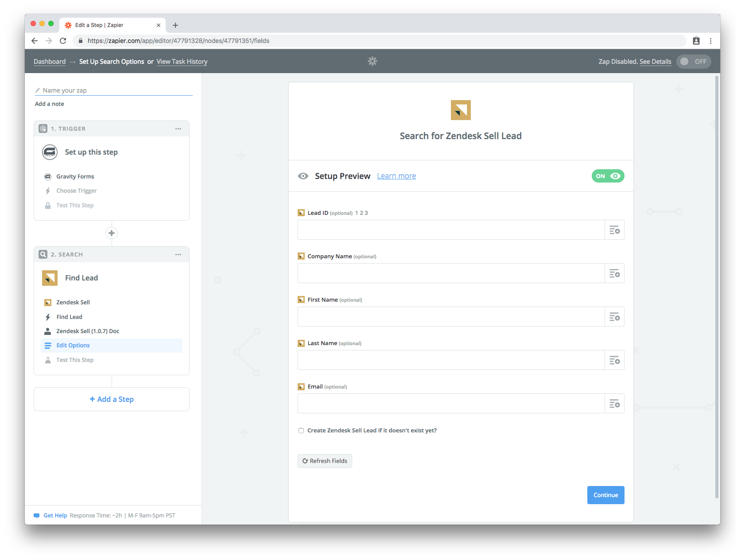Image resolution: width=745 pixels, height=560 pixels.
Task: Check Create Zendesk Sell Lead if missing
Action: tap(301, 431)
